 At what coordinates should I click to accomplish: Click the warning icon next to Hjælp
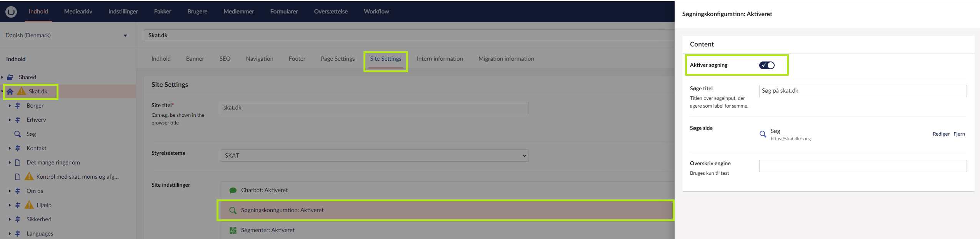(29, 205)
